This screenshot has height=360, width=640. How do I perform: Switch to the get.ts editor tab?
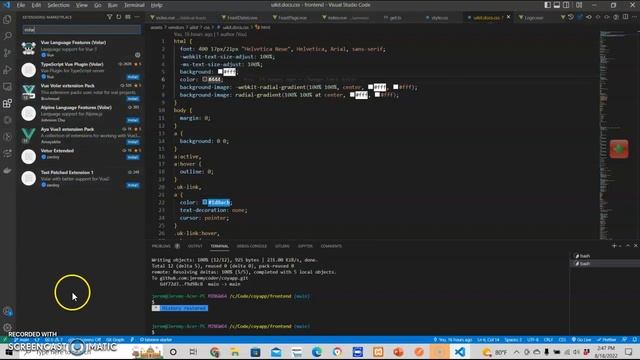click(395, 18)
